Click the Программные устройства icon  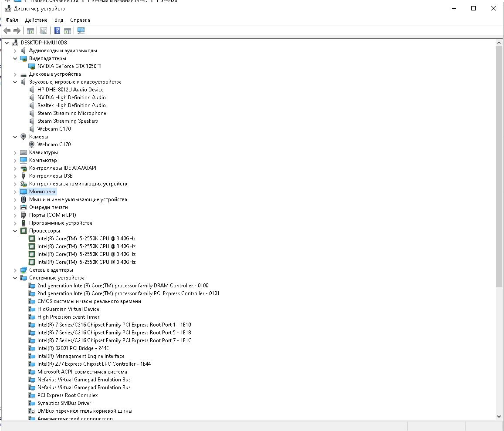24,223
